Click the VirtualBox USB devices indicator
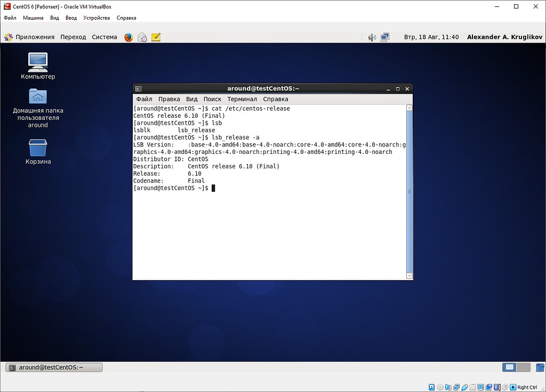The image size is (546, 392). point(464,387)
